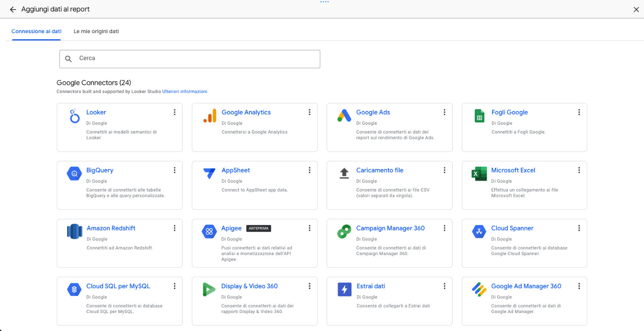Pick the Google Ad Manager 360 title
Viewport: 644px width, 331px height.
(x=526, y=286)
